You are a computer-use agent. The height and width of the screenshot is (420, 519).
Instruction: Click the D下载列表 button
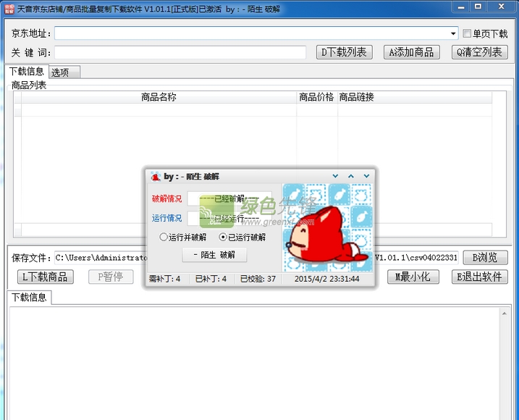coord(345,52)
